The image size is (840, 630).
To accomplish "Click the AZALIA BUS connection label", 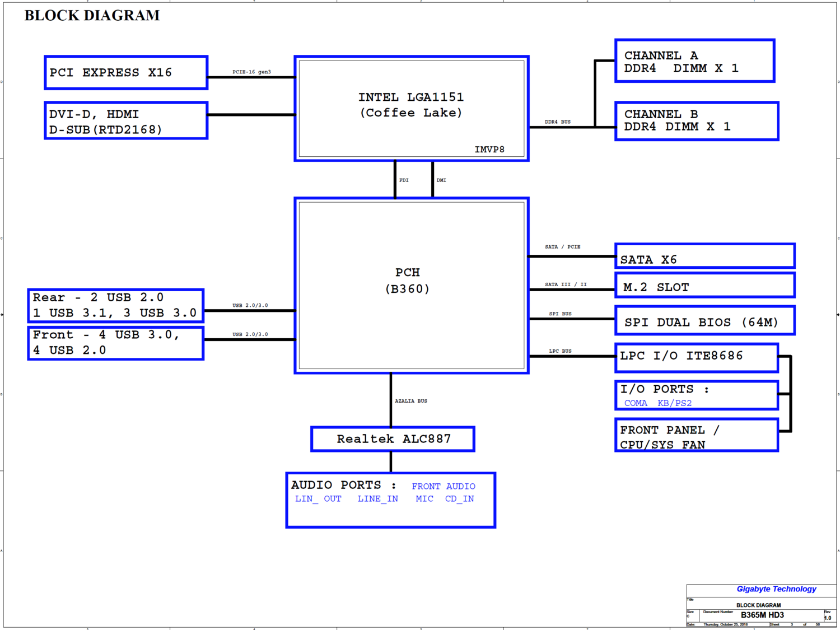I will pyautogui.click(x=411, y=401).
